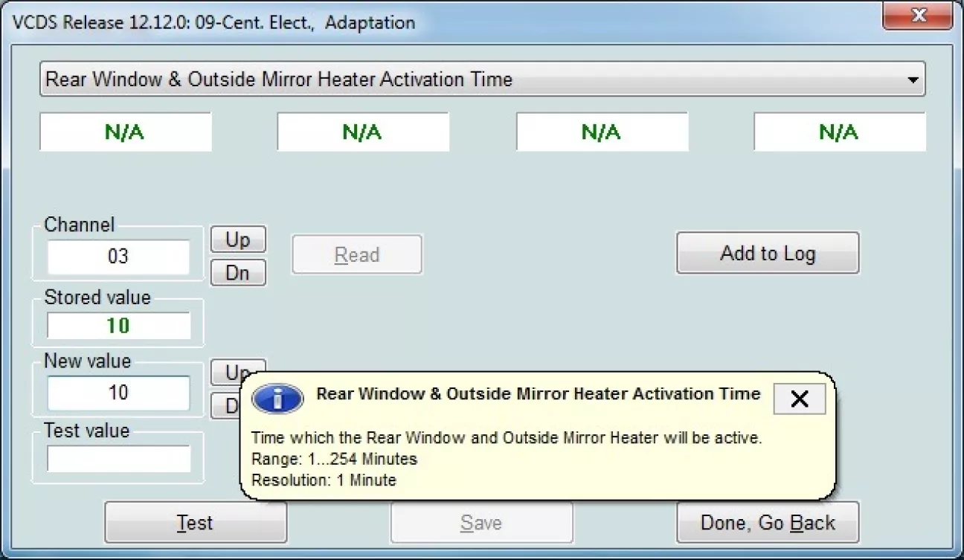Focus the Channel input field showing 03
The height and width of the screenshot is (560, 964).
pos(118,257)
